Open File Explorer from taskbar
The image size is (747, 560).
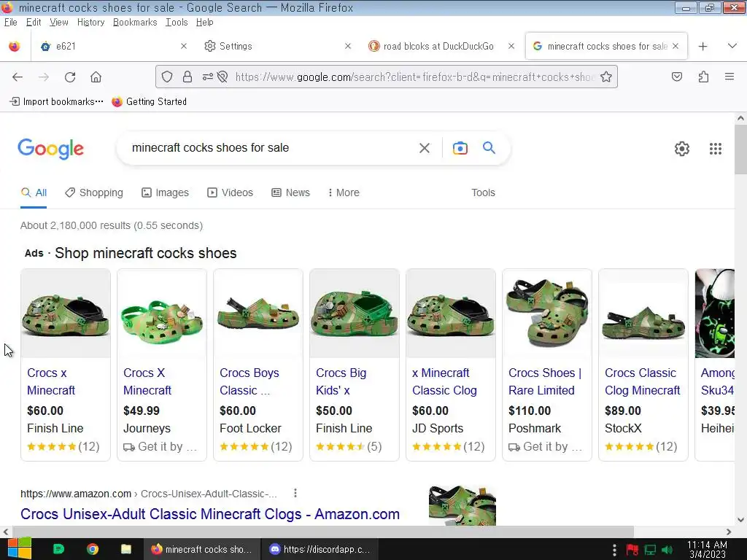point(125,549)
